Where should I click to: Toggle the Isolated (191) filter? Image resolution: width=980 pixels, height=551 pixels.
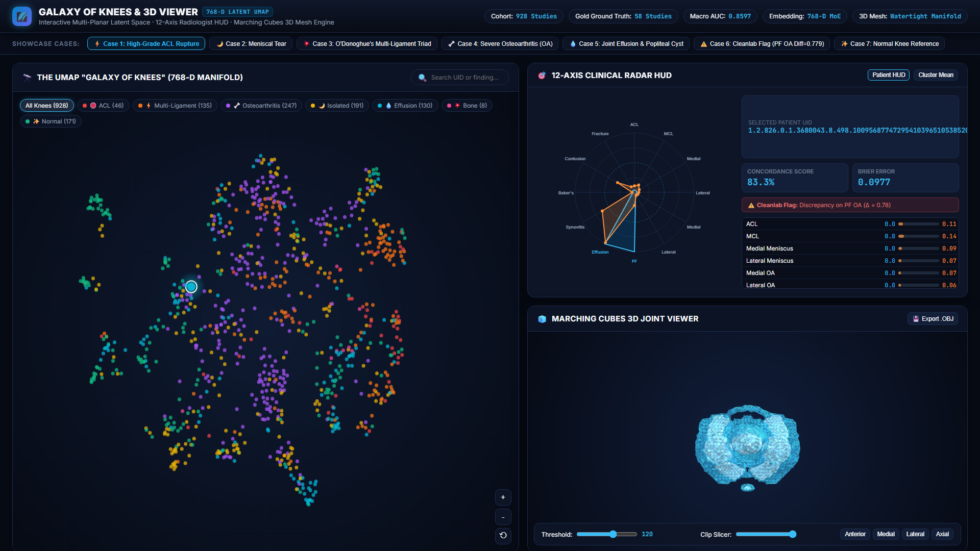tap(337, 106)
